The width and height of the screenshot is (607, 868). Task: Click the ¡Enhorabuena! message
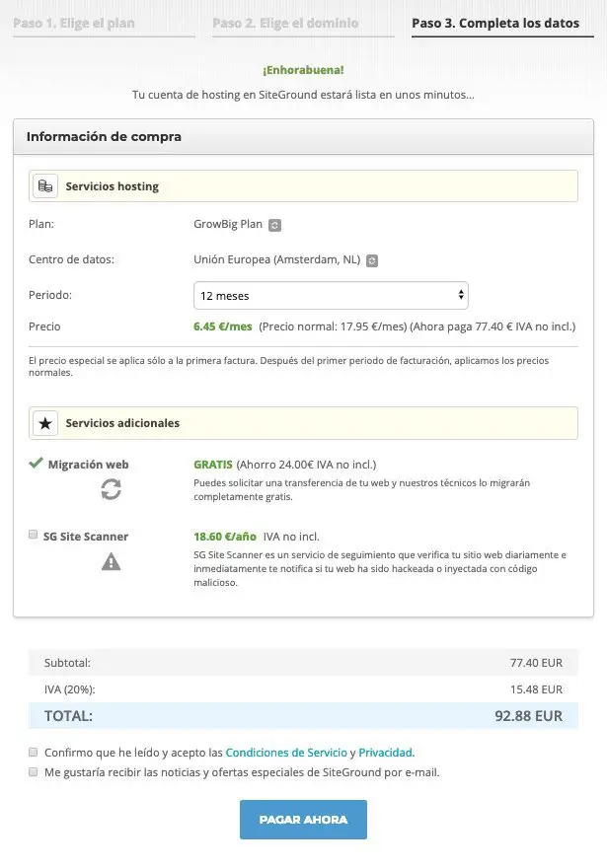(304, 70)
